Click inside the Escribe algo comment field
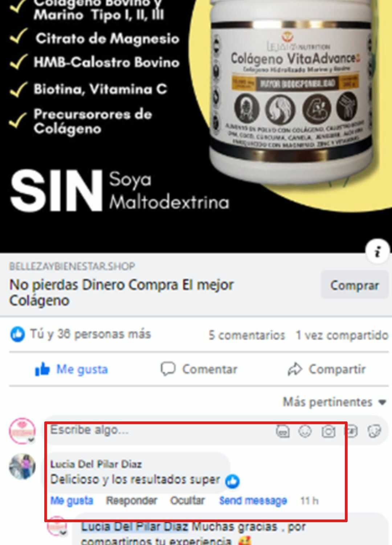The image size is (392, 545). point(160,431)
